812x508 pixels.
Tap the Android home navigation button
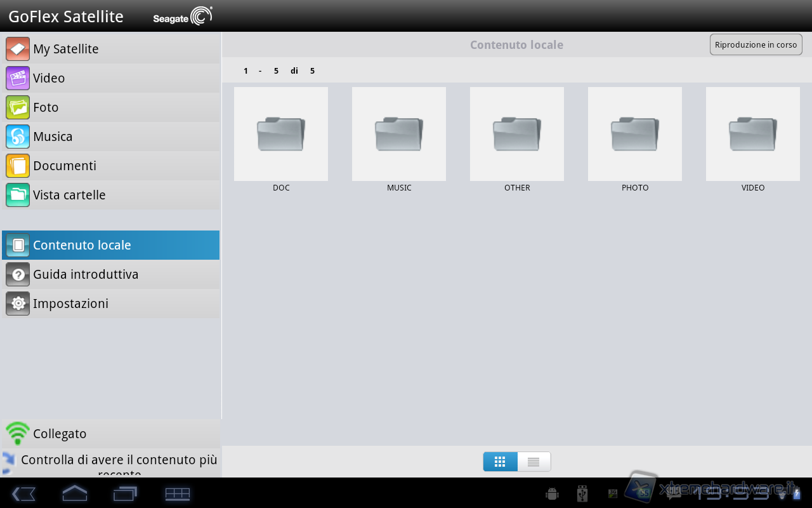74,493
